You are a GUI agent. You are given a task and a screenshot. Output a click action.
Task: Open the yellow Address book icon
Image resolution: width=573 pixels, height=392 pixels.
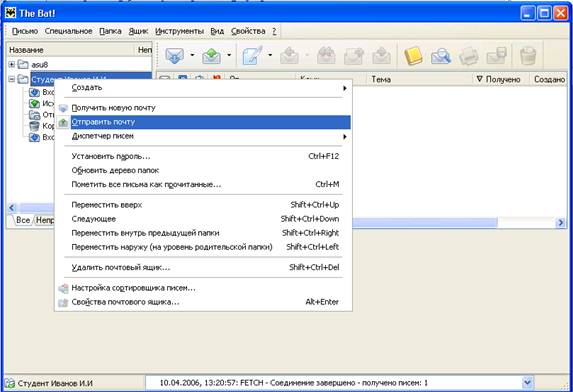click(413, 56)
